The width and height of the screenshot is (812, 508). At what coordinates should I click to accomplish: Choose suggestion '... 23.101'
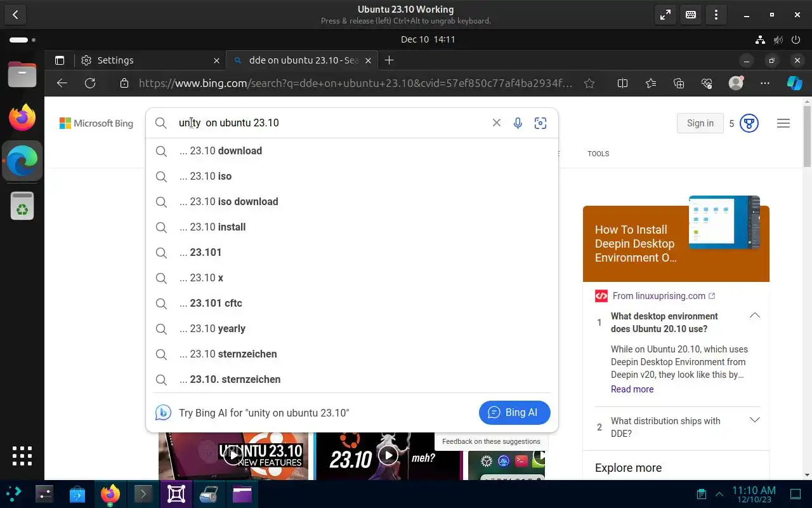352,253
